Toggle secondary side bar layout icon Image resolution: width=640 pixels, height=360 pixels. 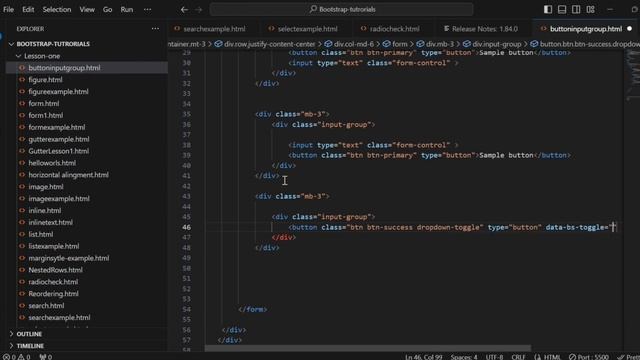[x=576, y=9]
